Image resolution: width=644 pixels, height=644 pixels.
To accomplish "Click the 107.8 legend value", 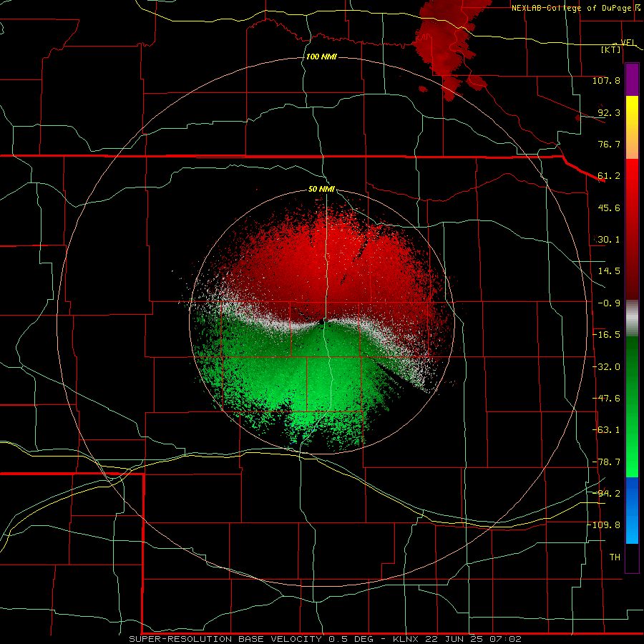I will click(x=606, y=80).
